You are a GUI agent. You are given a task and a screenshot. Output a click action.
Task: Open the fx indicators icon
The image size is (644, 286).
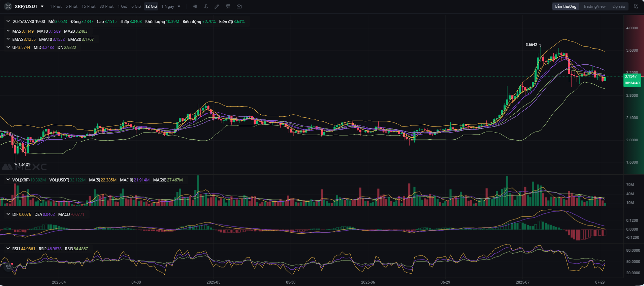pos(206,6)
